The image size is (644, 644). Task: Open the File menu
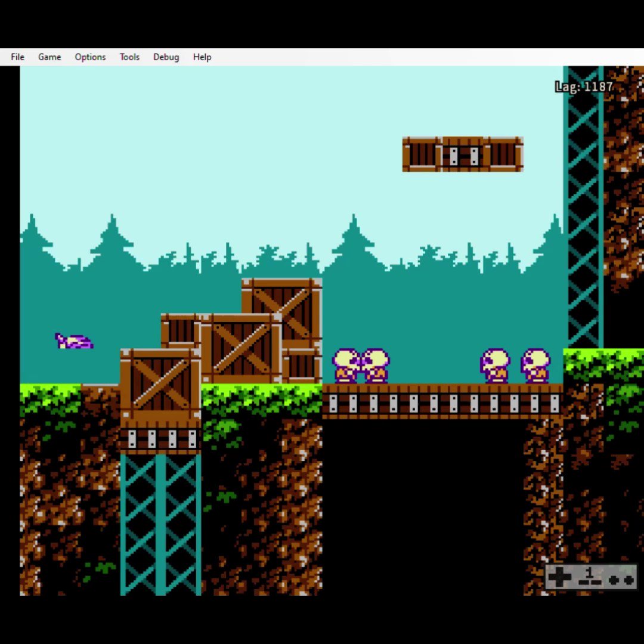click(17, 57)
